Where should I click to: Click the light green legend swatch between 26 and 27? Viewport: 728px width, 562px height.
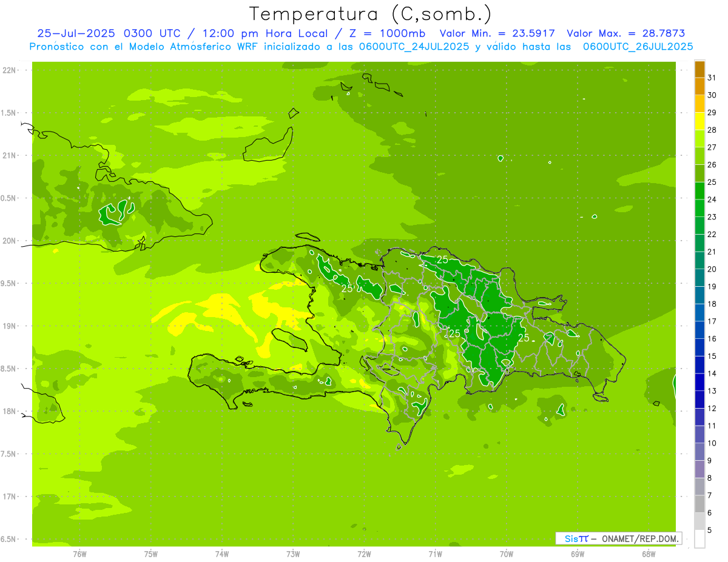point(699,156)
